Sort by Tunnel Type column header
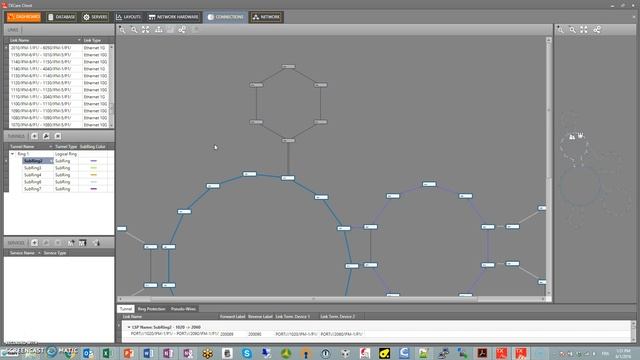This screenshot has height=360, width=640. pos(66,147)
